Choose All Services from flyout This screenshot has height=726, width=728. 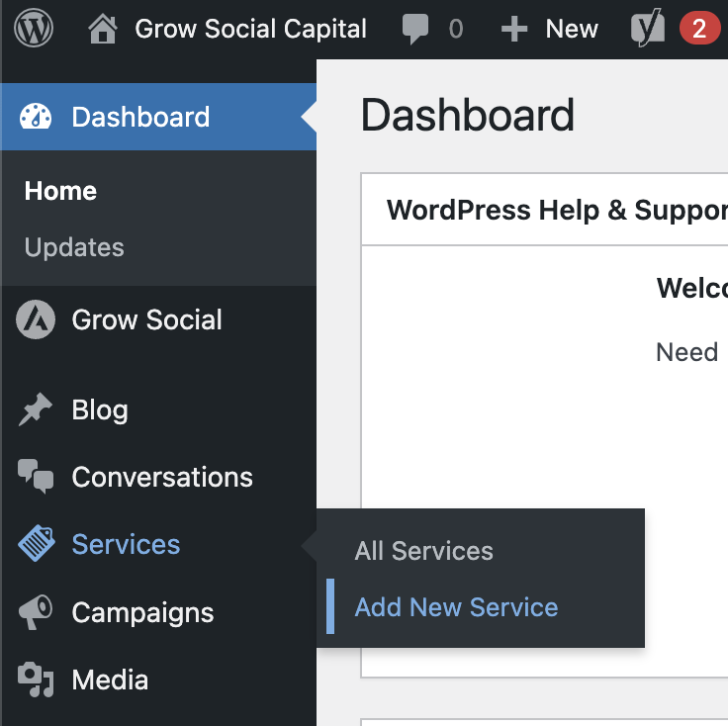tap(424, 551)
